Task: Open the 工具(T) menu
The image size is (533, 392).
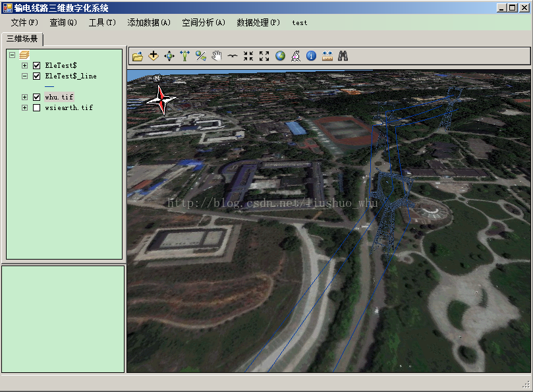Action: 102,23
